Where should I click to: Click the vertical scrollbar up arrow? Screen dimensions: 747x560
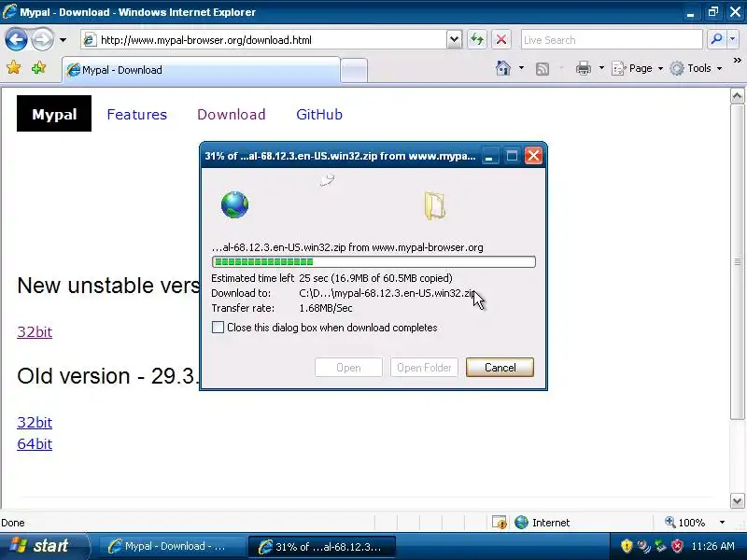737,96
